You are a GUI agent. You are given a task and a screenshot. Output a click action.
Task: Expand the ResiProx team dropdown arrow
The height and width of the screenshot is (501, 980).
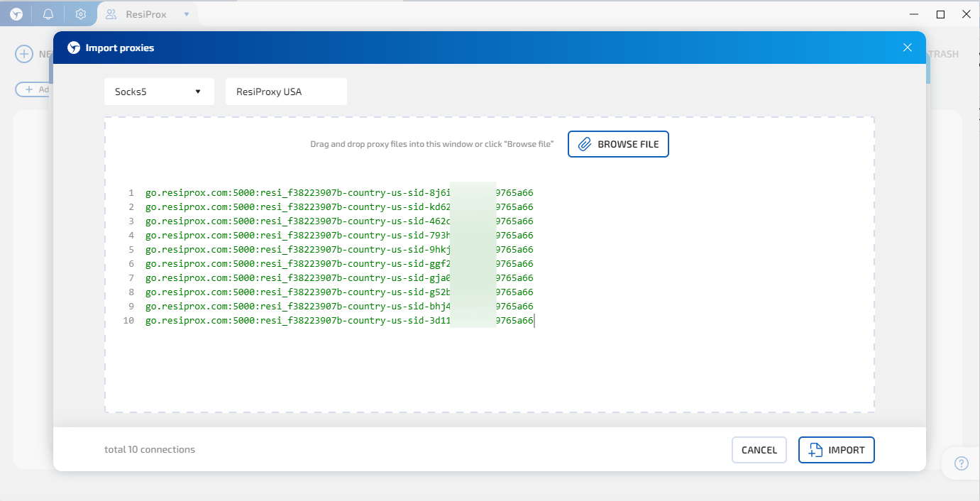click(x=186, y=14)
